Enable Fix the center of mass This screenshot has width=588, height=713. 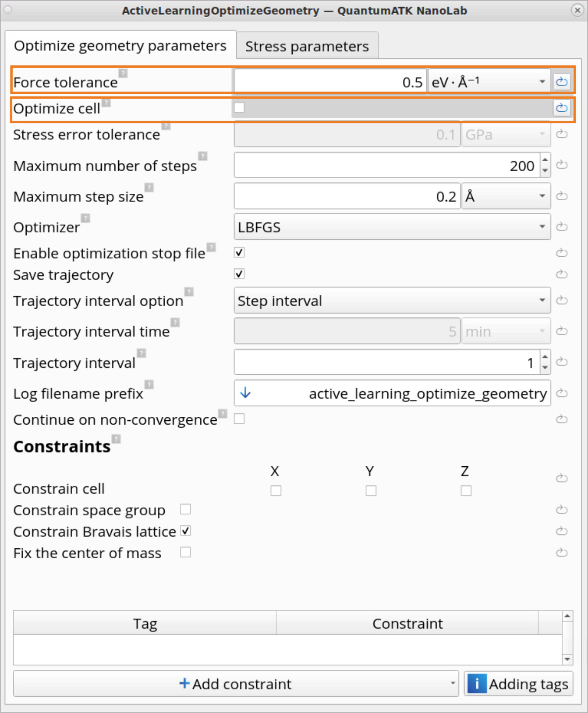click(x=186, y=552)
